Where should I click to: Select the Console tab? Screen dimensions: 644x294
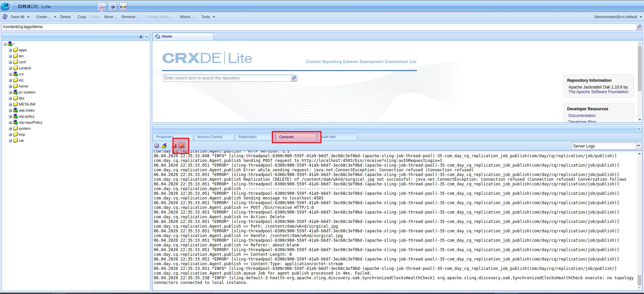296,137
